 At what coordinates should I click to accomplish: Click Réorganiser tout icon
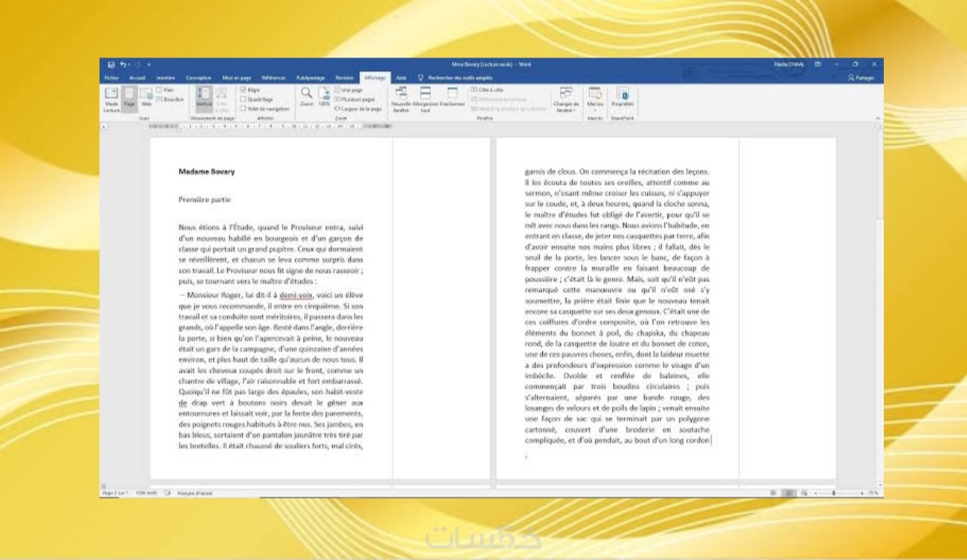coord(426,100)
